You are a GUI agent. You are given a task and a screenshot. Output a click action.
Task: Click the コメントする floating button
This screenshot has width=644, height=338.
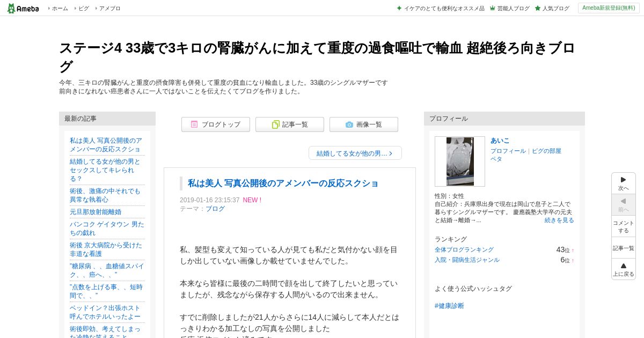[624, 226]
